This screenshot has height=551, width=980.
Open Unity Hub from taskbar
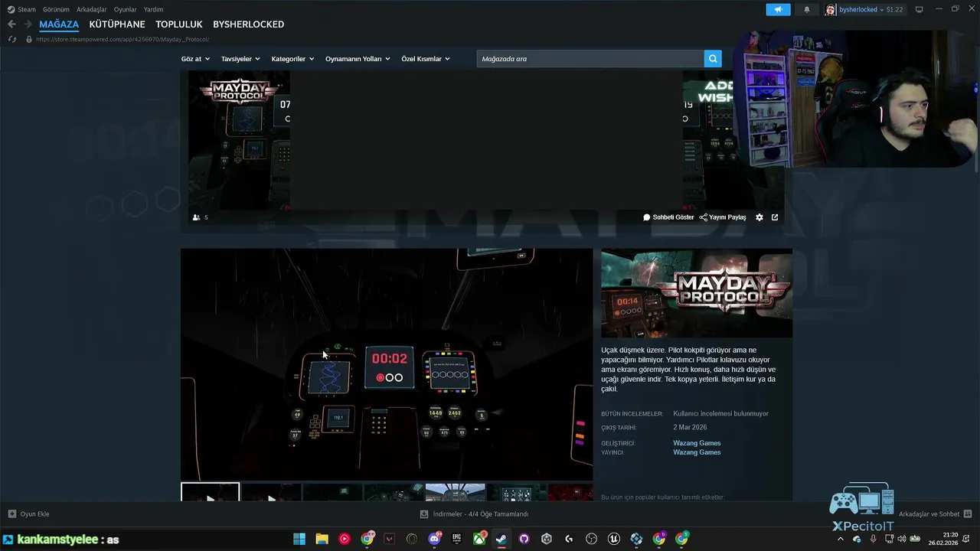pos(547,539)
